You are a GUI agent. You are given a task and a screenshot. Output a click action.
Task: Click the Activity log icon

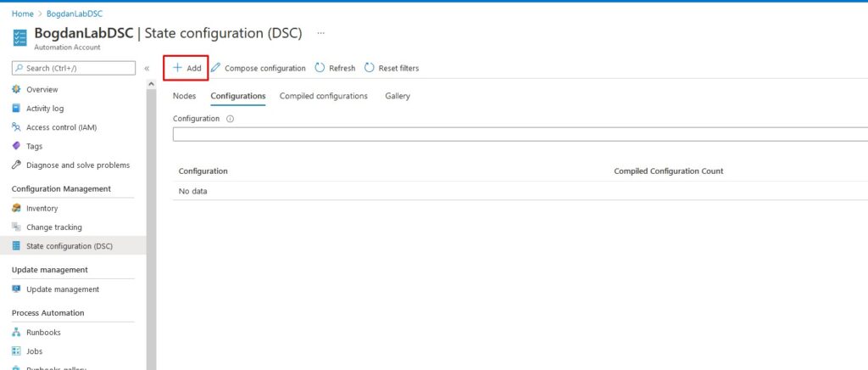point(16,108)
